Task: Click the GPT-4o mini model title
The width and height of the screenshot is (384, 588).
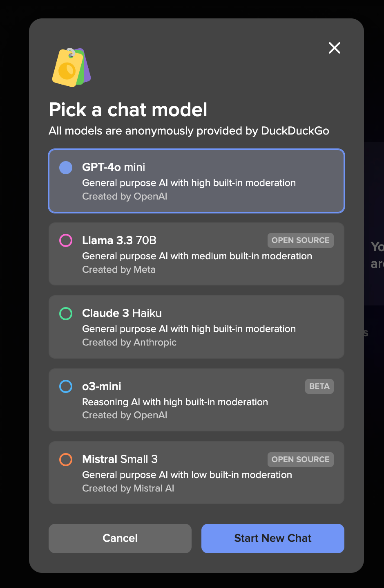Action: (114, 167)
